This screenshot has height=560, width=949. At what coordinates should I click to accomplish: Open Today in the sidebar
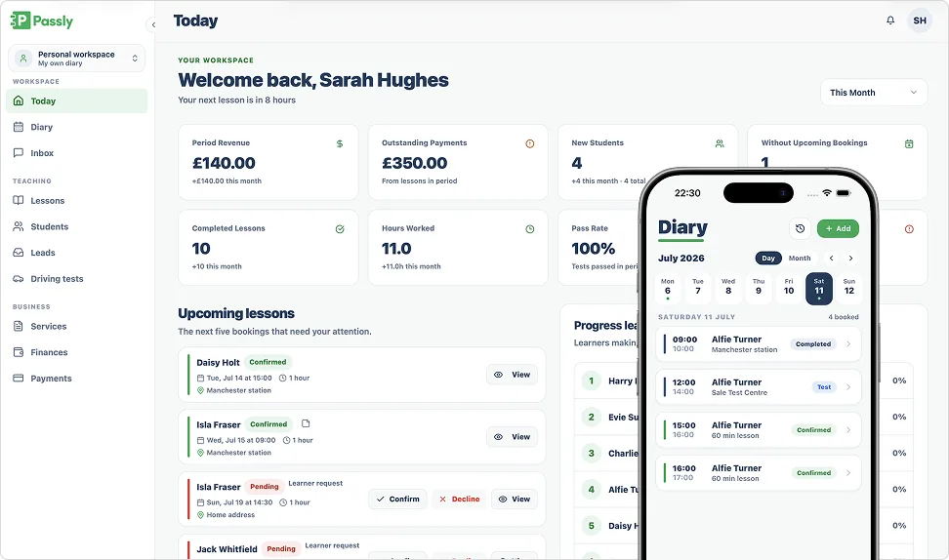coord(77,101)
